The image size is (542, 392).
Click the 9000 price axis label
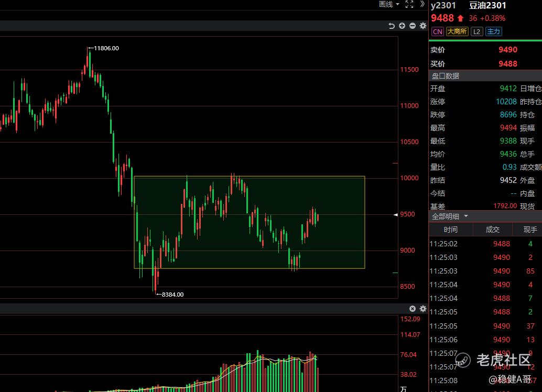coord(407,251)
